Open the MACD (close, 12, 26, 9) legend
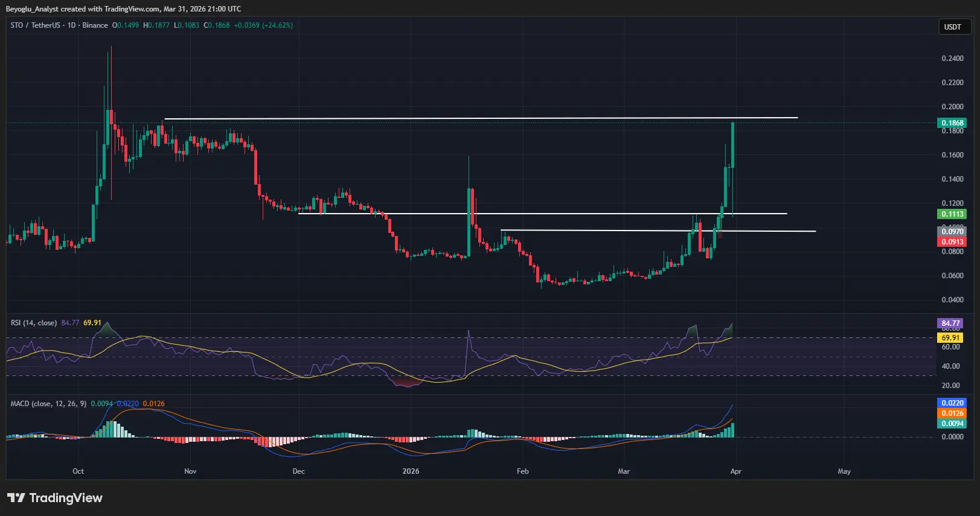This screenshot has width=980, height=516. click(x=48, y=404)
